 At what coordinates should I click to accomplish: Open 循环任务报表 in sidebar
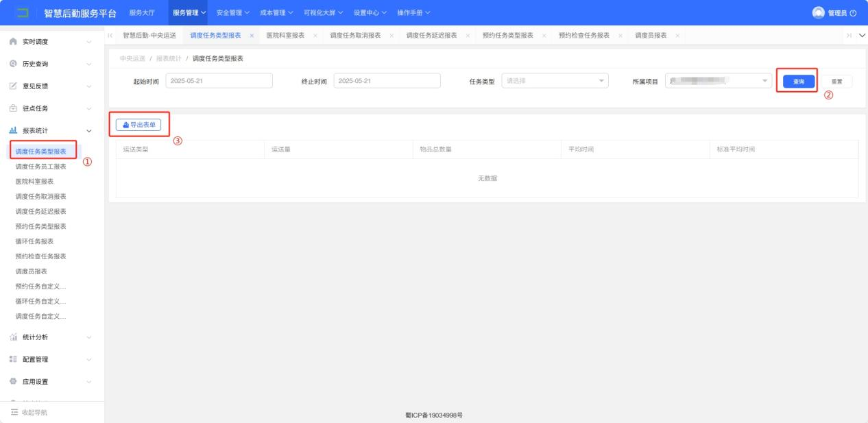(34, 241)
